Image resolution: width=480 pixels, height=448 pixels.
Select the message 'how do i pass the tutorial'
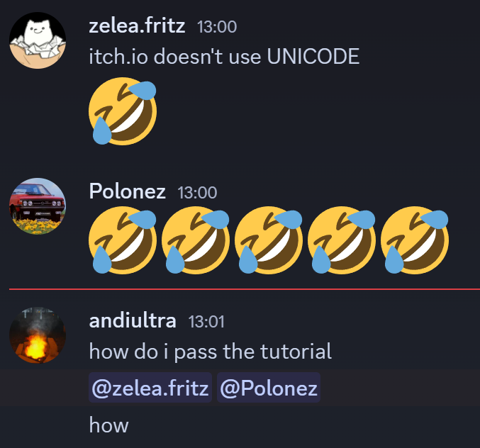(211, 352)
